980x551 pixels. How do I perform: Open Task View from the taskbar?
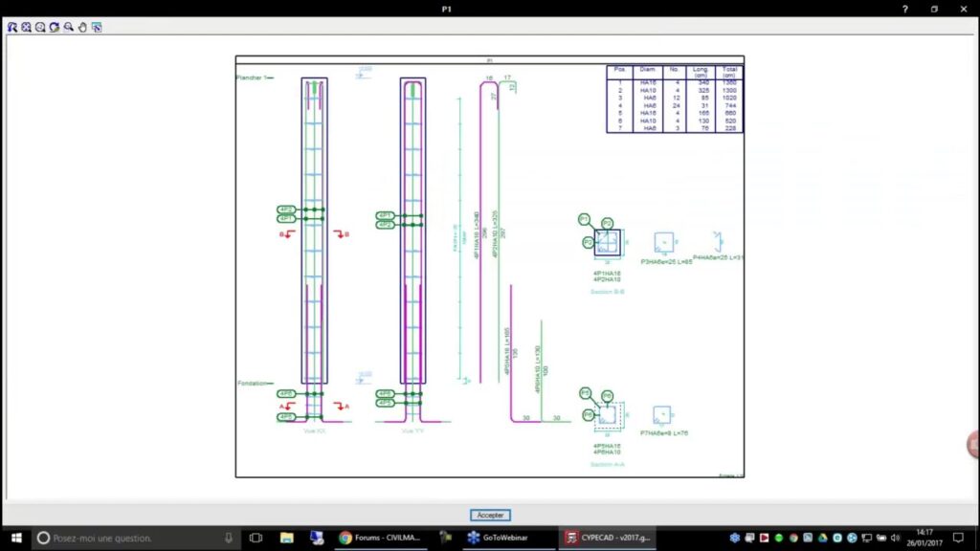256,539
